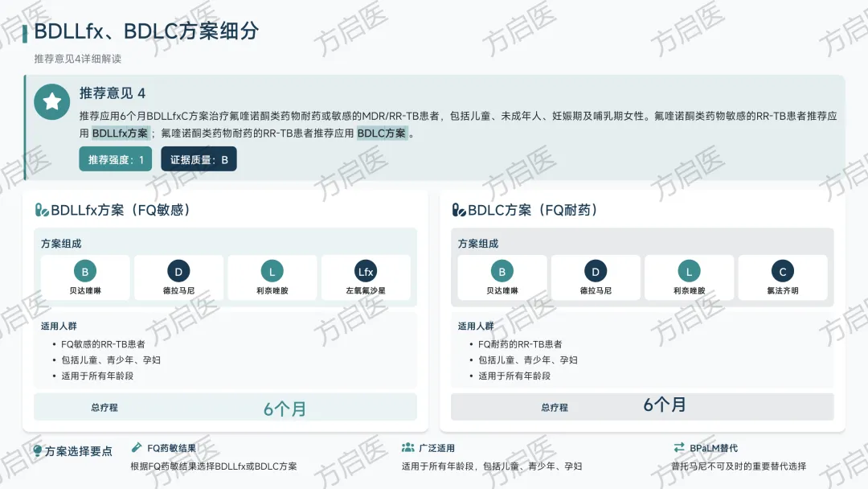Click the people icon beside 广泛适用
868x489 pixels.
click(408, 447)
